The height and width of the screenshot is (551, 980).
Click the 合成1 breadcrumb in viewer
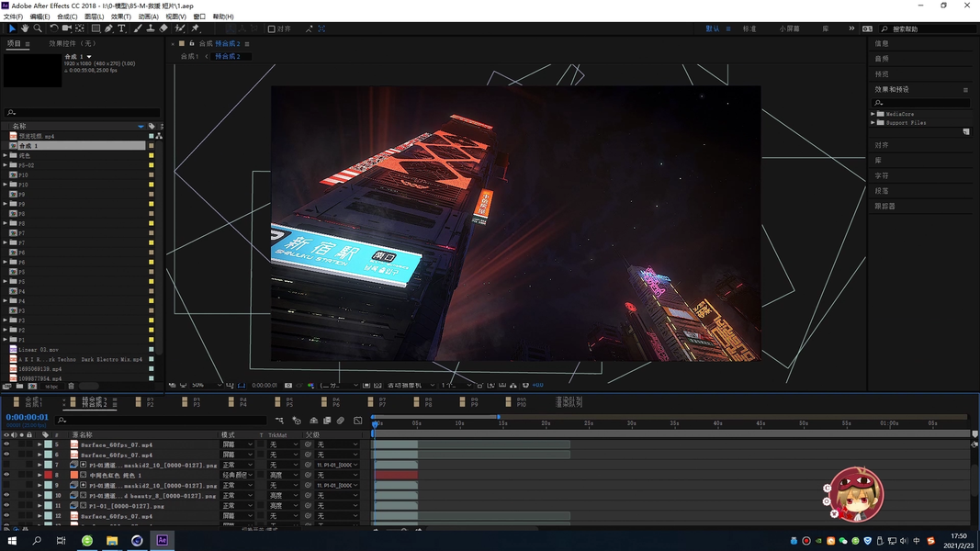coord(189,56)
